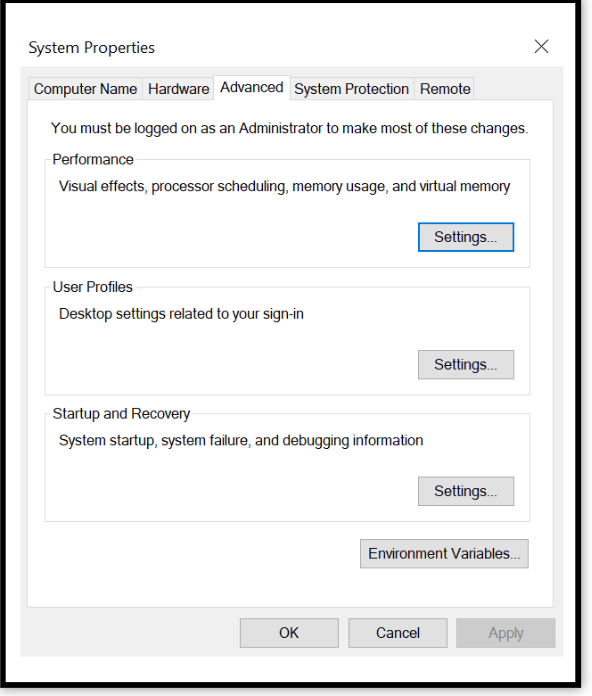Click the Performance group label

(93, 159)
